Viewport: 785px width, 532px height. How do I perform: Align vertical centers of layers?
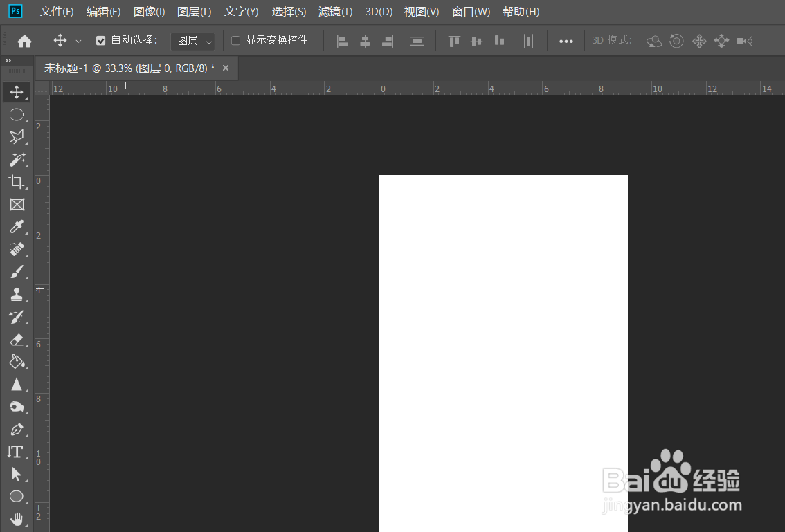point(476,41)
